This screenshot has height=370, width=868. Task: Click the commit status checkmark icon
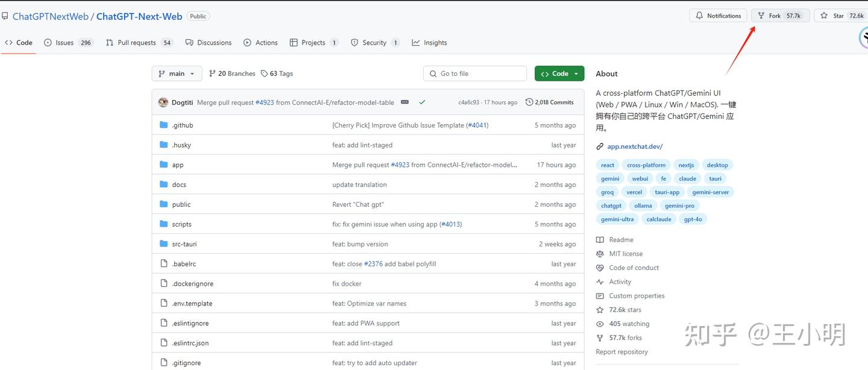[x=422, y=102]
